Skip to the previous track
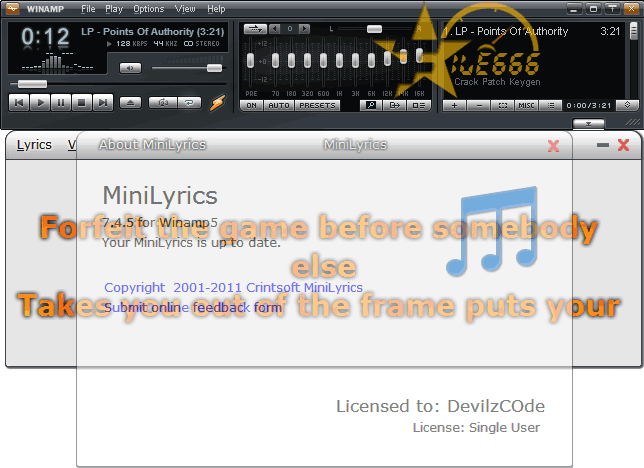This screenshot has height=468, width=644. point(18,103)
